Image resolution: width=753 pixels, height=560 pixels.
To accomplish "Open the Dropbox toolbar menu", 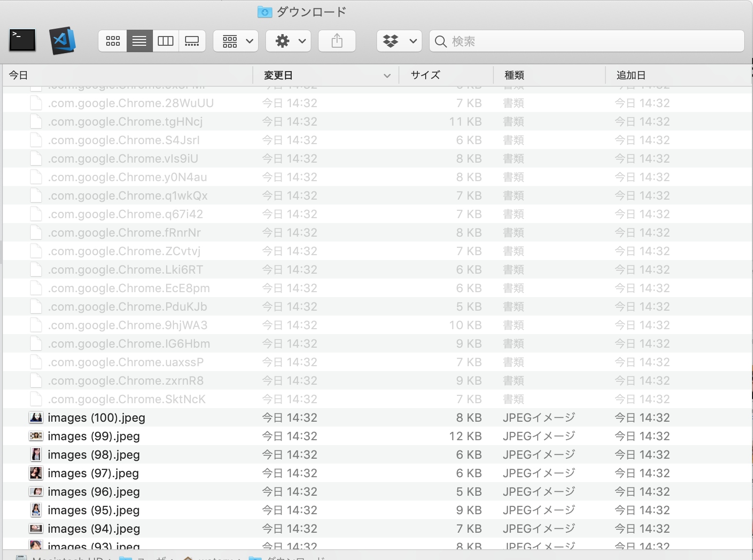I will [399, 41].
